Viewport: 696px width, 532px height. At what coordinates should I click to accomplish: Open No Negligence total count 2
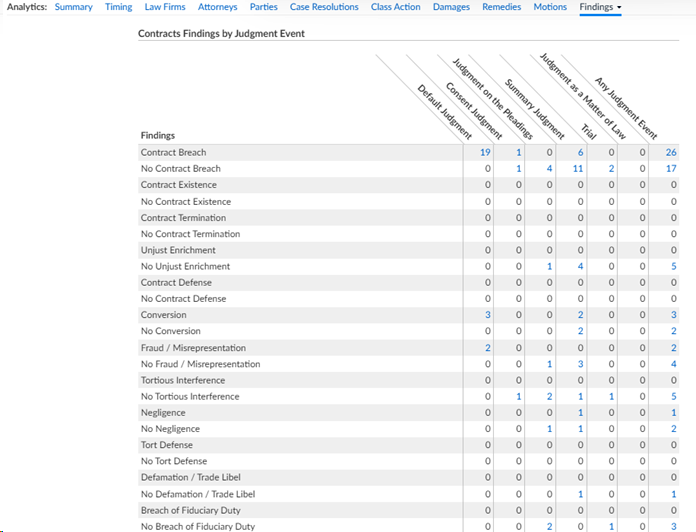673,429
